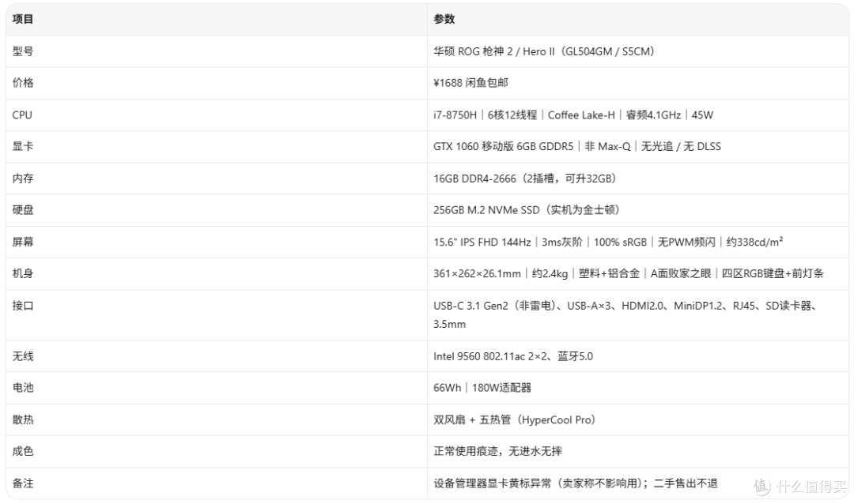The height and width of the screenshot is (504, 854).
Task: Click the 接口 row label
Action: (x=23, y=306)
